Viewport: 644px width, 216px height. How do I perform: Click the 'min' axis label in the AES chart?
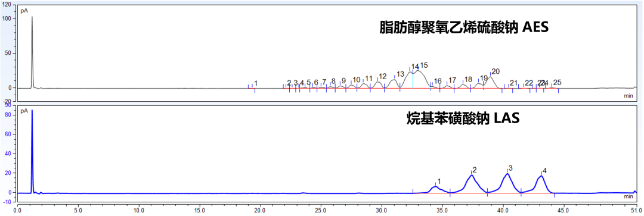[x=628, y=95]
